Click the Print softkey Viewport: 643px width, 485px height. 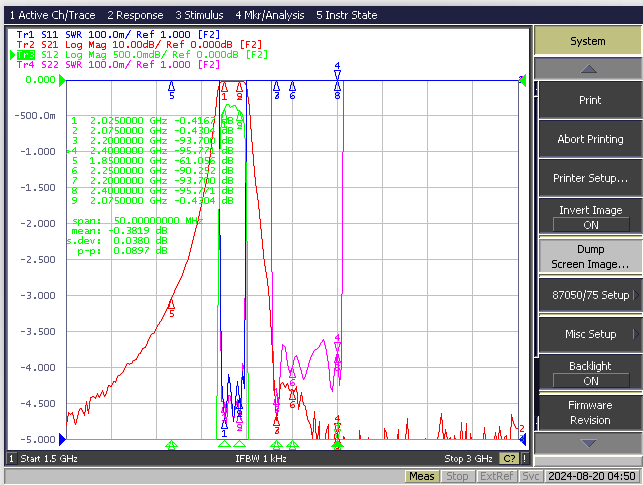click(x=590, y=100)
